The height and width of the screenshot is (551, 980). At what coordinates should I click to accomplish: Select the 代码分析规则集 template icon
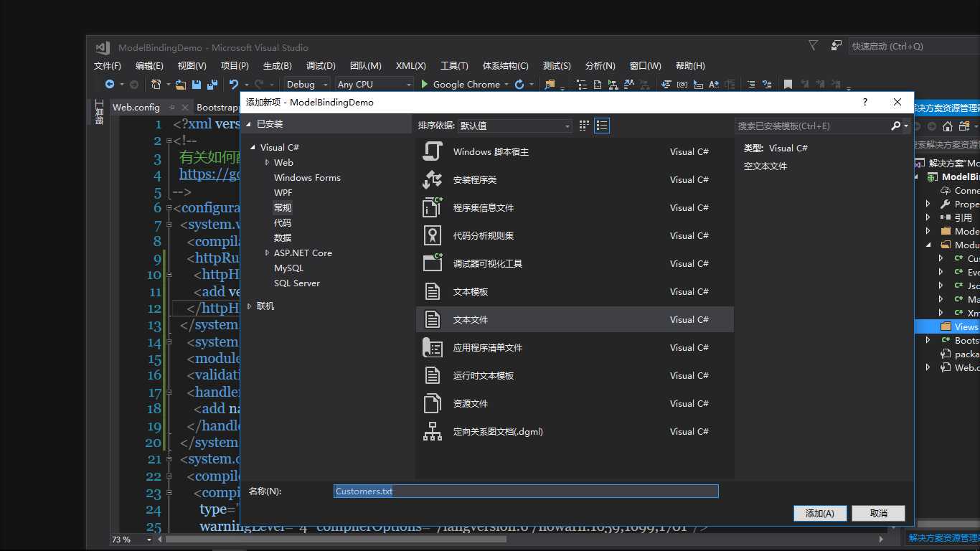(433, 235)
